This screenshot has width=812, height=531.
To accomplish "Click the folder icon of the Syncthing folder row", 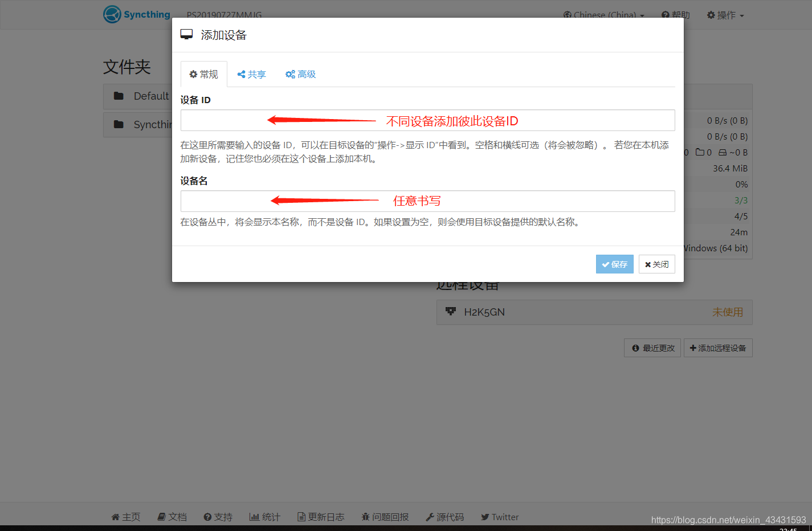I will pyautogui.click(x=119, y=124).
